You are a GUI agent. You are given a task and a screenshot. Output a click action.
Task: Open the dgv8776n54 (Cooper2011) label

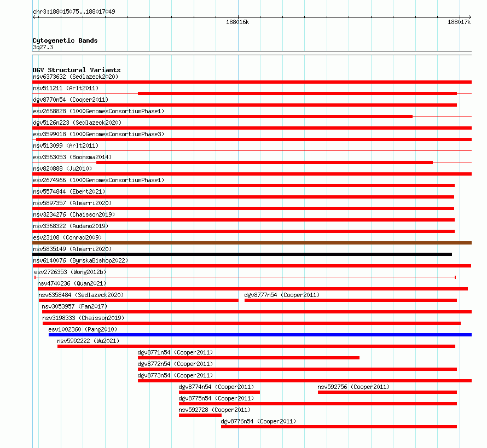click(258, 421)
